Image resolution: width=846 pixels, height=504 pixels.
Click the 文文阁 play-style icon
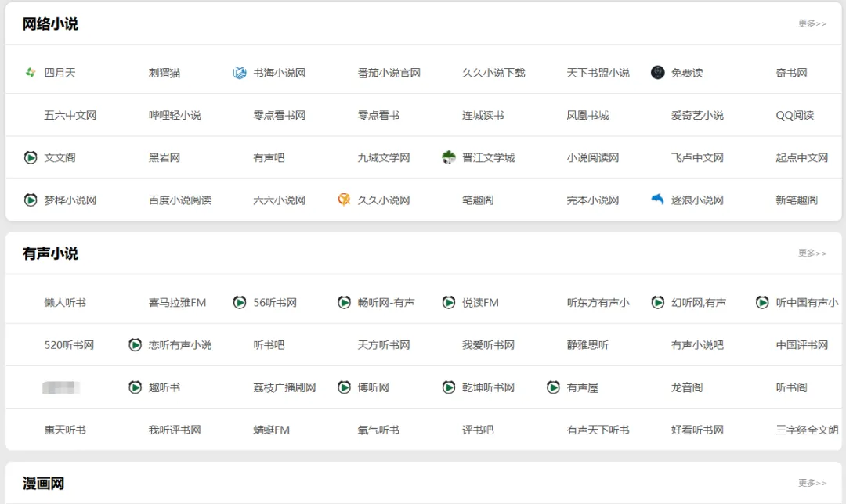coord(31,157)
